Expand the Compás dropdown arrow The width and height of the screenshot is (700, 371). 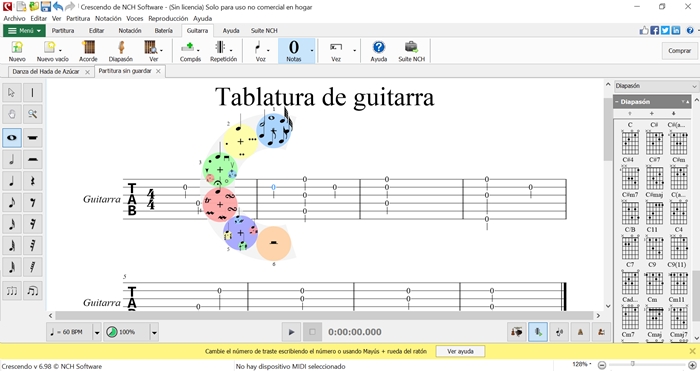pyautogui.click(x=198, y=50)
